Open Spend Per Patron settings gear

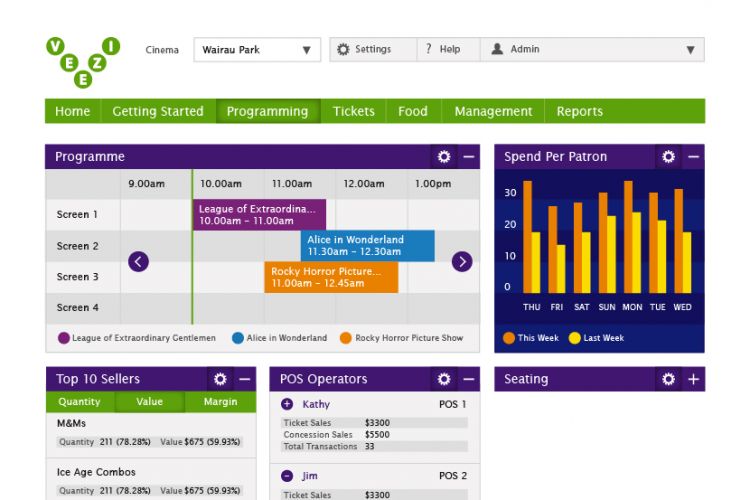[668, 156]
